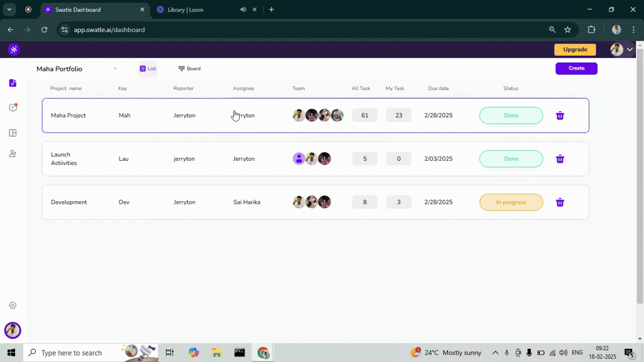Screen dimensions: 644x362
Task: Open the Swatle logo home icon
Action: point(14,50)
